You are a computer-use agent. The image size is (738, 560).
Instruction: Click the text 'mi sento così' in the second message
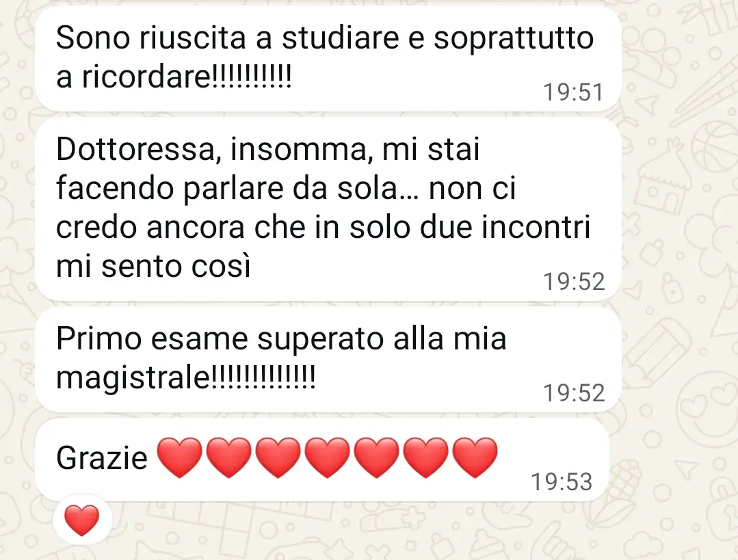coord(153,266)
